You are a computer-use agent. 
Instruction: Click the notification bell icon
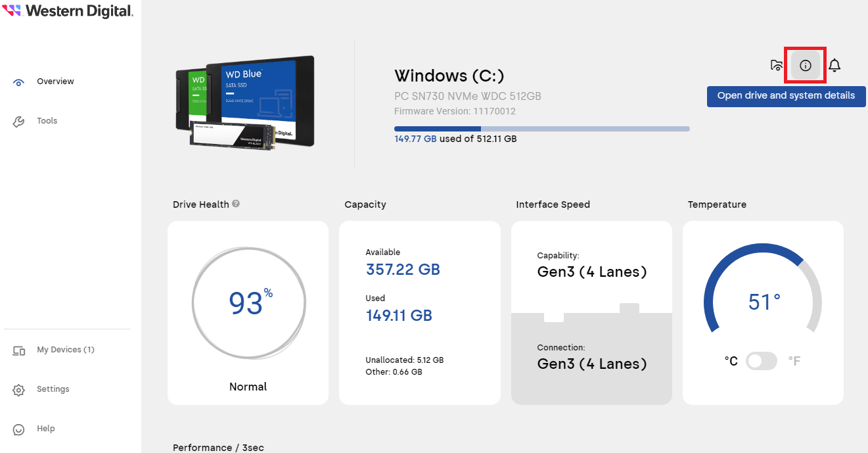pos(834,64)
